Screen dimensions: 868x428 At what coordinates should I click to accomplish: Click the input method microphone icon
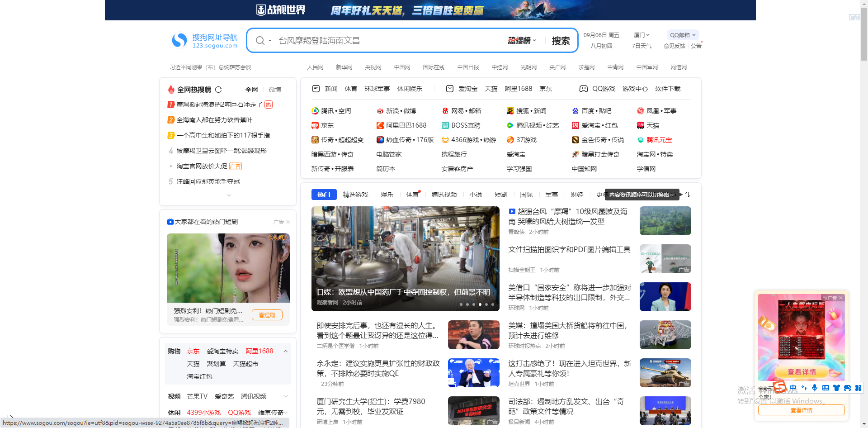point(815,388)
